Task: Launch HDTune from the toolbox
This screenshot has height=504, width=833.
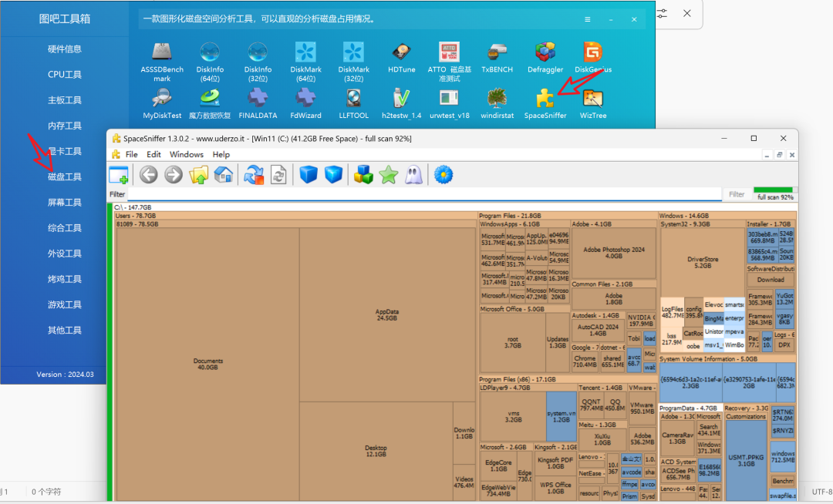Action: [x=402, y=57]
